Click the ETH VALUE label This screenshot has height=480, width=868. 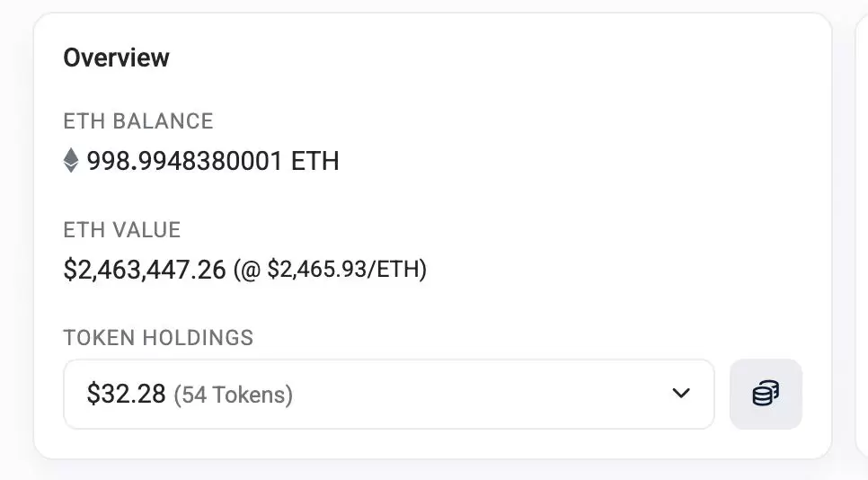point(122,230)
